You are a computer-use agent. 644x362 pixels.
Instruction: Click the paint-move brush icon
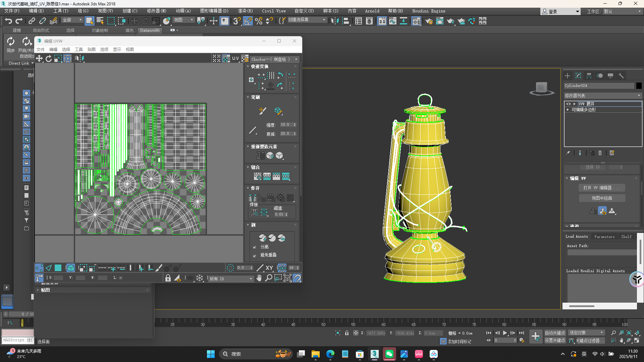[262, 111]
